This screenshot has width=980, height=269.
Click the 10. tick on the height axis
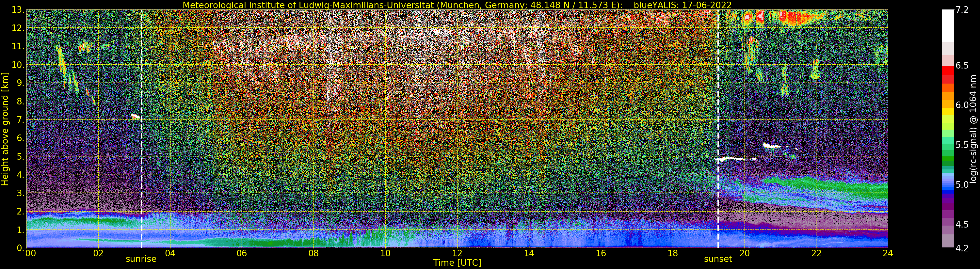[18, 65]
